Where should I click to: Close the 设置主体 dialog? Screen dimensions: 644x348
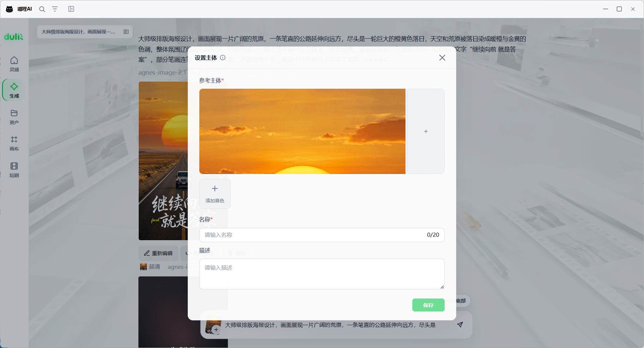pyautogui.click(x=442, y=58)
